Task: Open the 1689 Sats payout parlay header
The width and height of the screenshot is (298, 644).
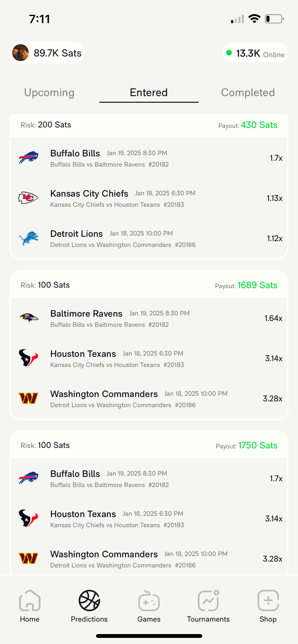Action: coord(149,285)
